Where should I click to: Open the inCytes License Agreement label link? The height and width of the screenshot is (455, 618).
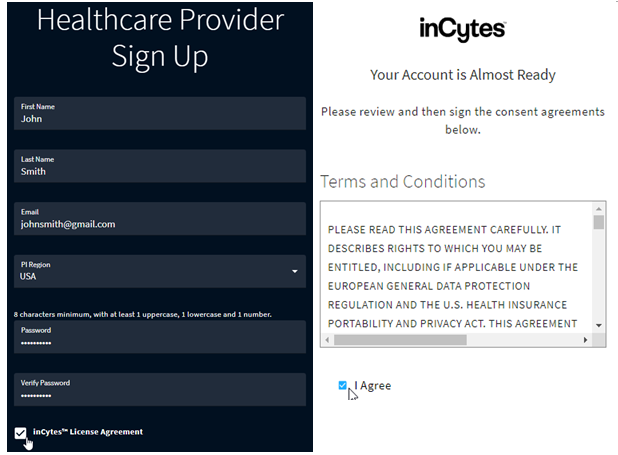click(88, 432)
